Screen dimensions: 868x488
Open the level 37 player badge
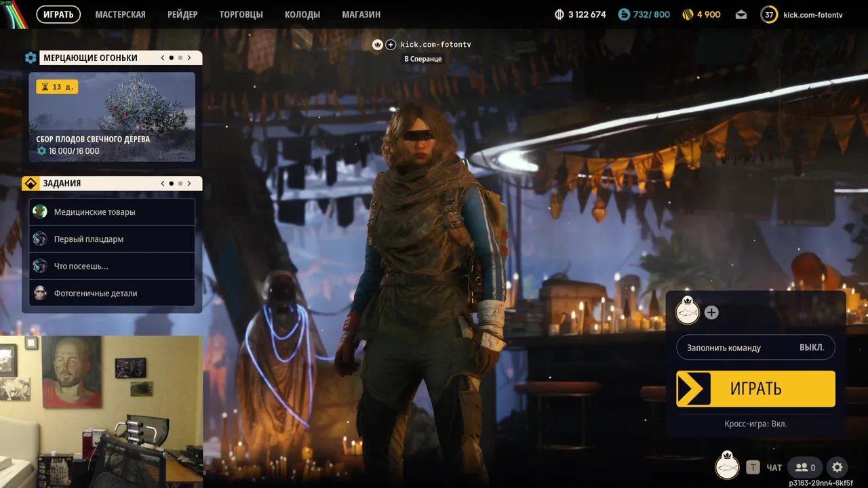pyautogui.click(x=769, y=14)
